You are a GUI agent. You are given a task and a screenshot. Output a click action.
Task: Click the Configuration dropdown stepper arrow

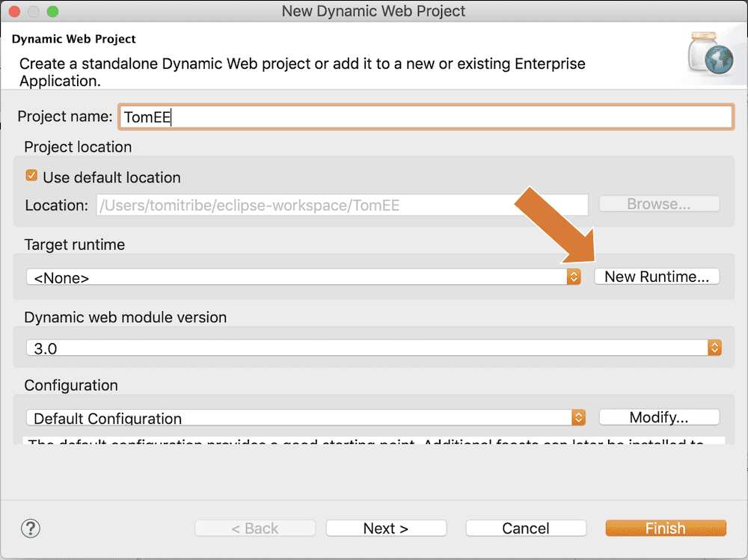click(578, 417)
